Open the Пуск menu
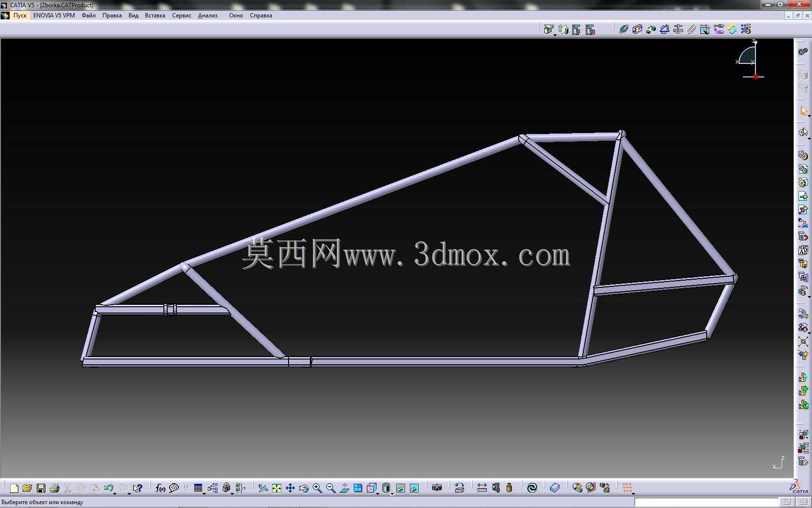Screen dimensions: 812x508 tap(20, 15)
